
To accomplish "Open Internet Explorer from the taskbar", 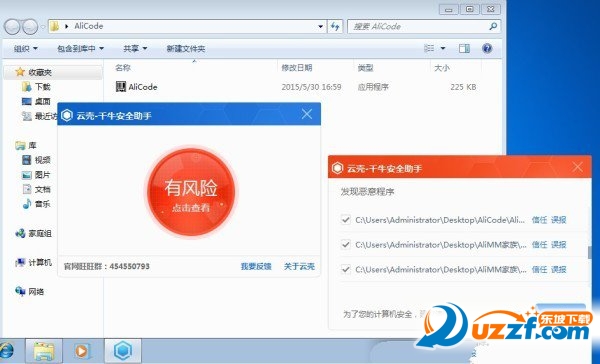I will pyautogui.click(x=7, y=351).
